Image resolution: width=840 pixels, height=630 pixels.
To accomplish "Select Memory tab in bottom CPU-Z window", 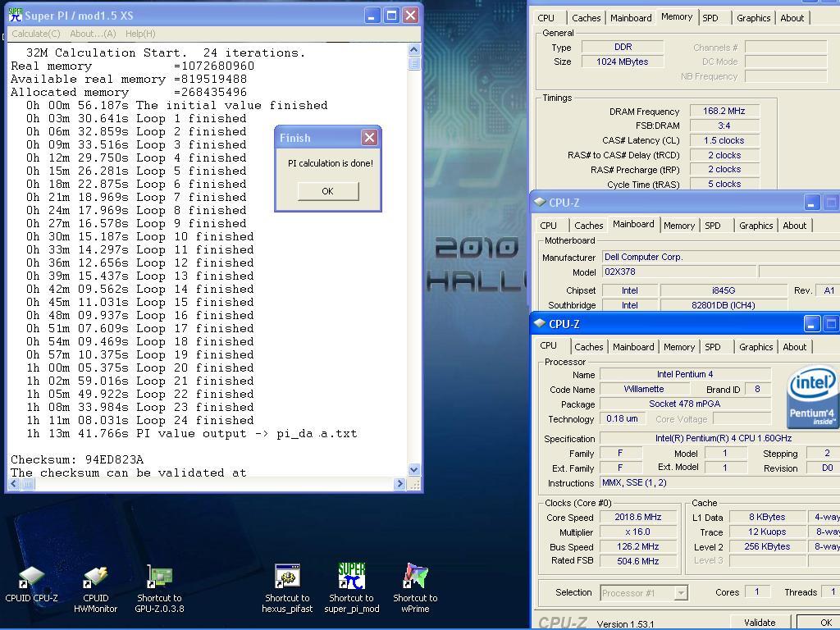I will [679, 347].
